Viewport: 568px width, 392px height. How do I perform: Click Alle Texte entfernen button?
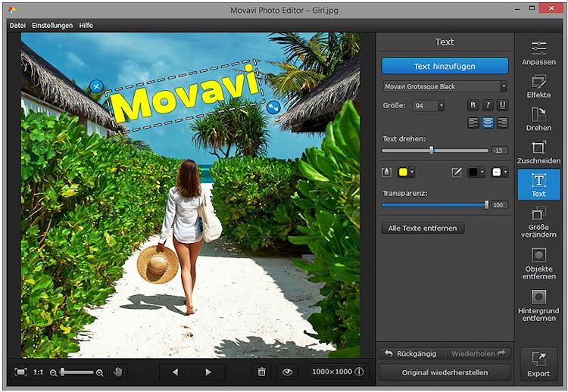point(423,228)
